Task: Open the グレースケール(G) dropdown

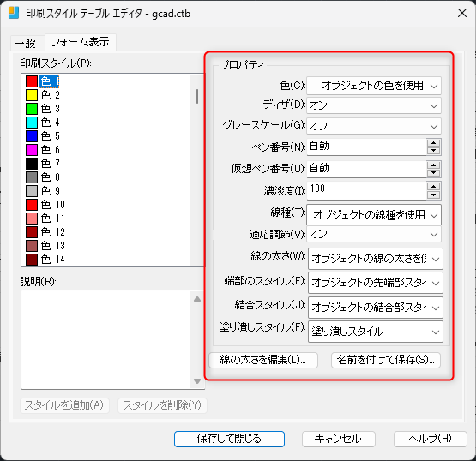Action: (374, 126)
